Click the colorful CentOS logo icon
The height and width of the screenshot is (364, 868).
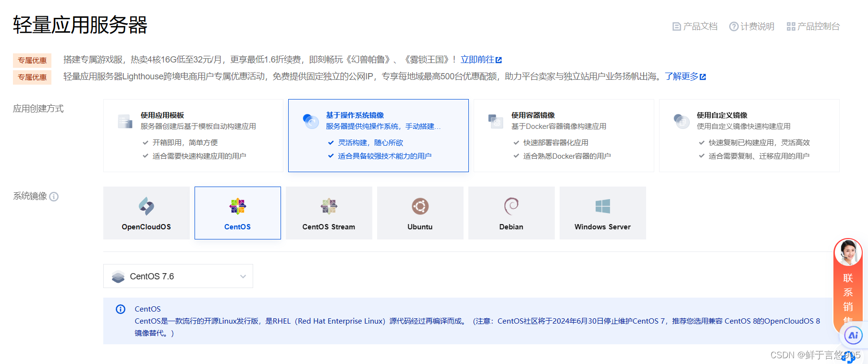coord(238,206)
